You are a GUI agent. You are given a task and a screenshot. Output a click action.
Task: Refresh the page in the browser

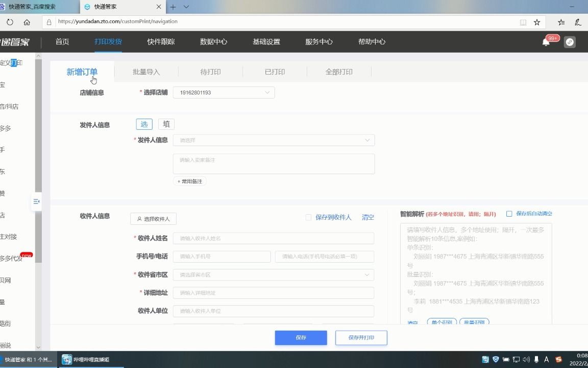point(10,22)
